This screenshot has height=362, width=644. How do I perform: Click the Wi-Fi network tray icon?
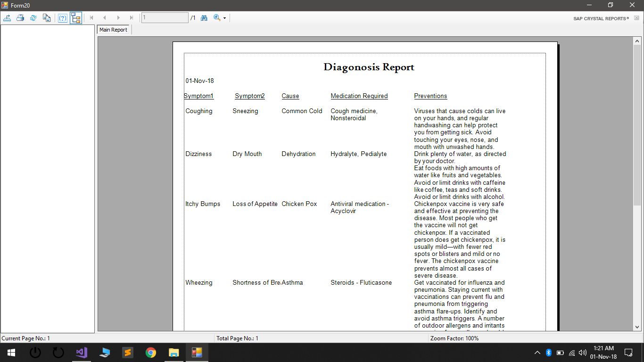[x=572, y=353]
